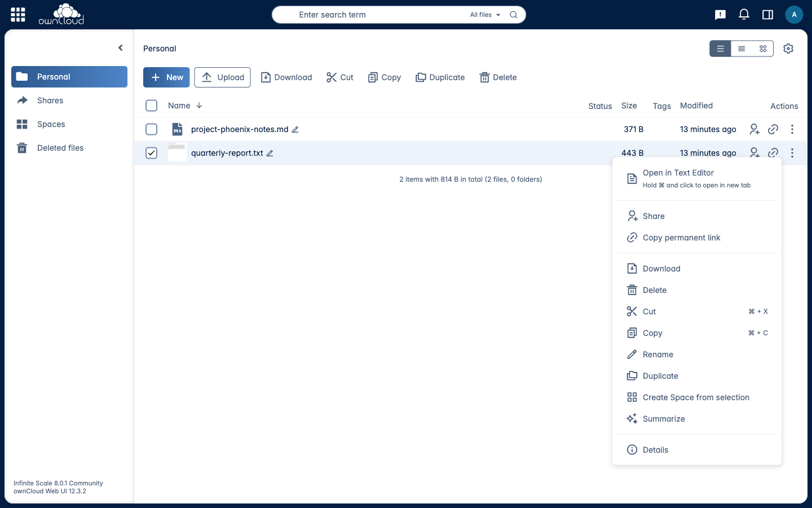Tick the select-all checkbox
Image resolution: width=812 pixels, height=508 pixels.
point(151,106)
